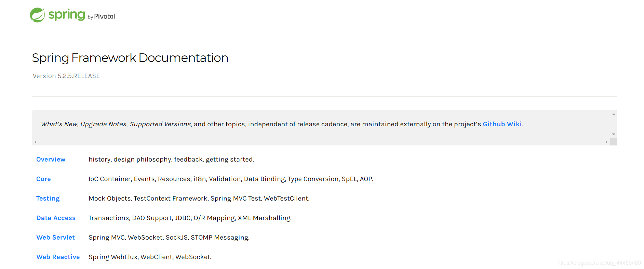The image size is (644, 269).
Task: Click the horizontal scrollbar track in note box
Action: coord(321,142)
